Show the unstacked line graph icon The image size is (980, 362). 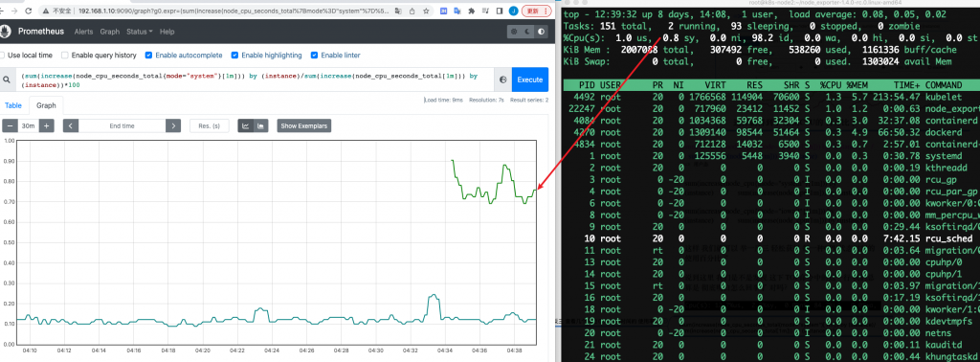point(246,125)
